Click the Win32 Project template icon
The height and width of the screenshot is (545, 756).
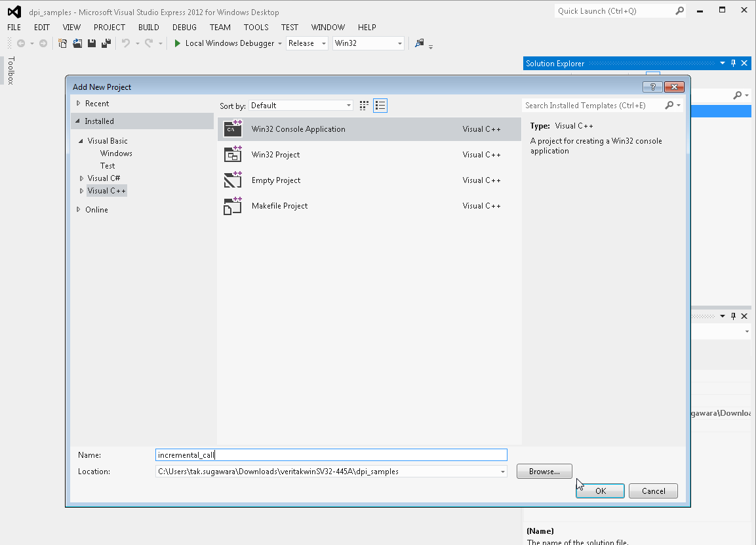pos(233,154)
